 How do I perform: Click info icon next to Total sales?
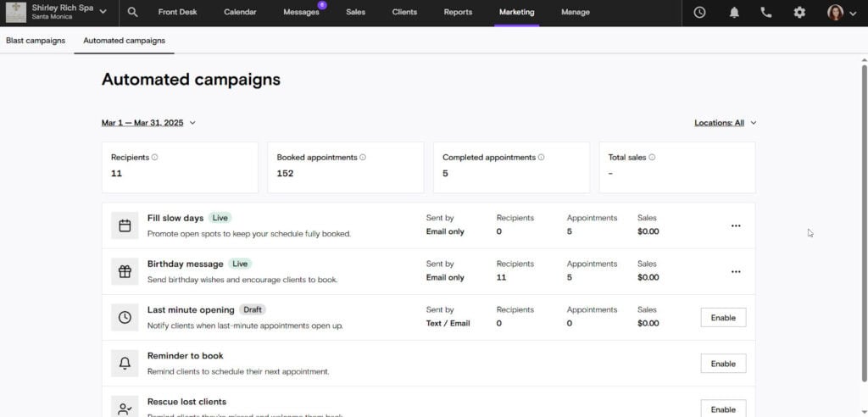pyautogui.click(x=652, y=158)
